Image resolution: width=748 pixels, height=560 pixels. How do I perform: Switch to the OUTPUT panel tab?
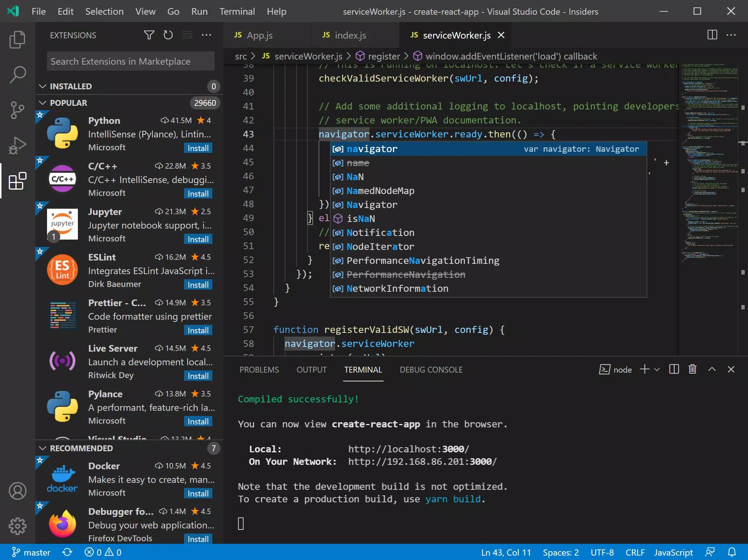312,370
